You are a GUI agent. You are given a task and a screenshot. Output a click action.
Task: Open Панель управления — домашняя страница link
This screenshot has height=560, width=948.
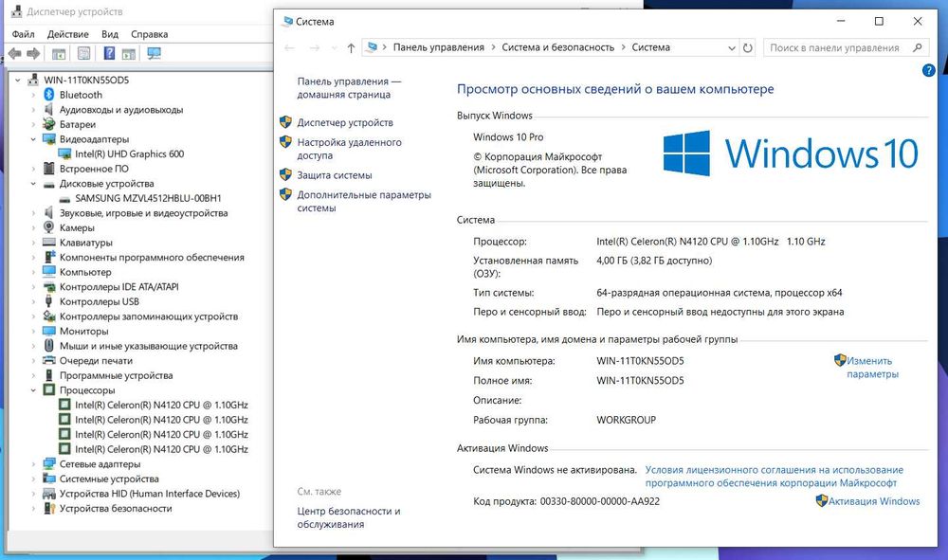click(349, 87)
